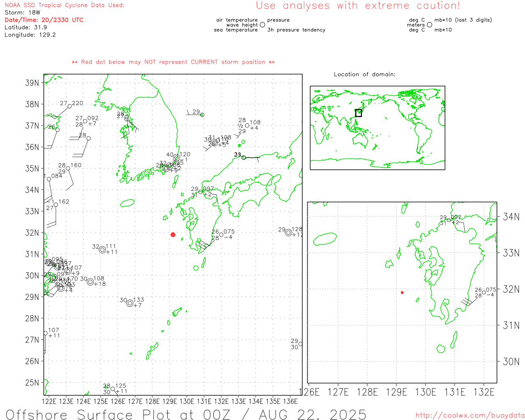Viewport: 525px width, 420px height.
Task: Click the station circle labeled 27 092 +7
Action: [x=85, y=121]
